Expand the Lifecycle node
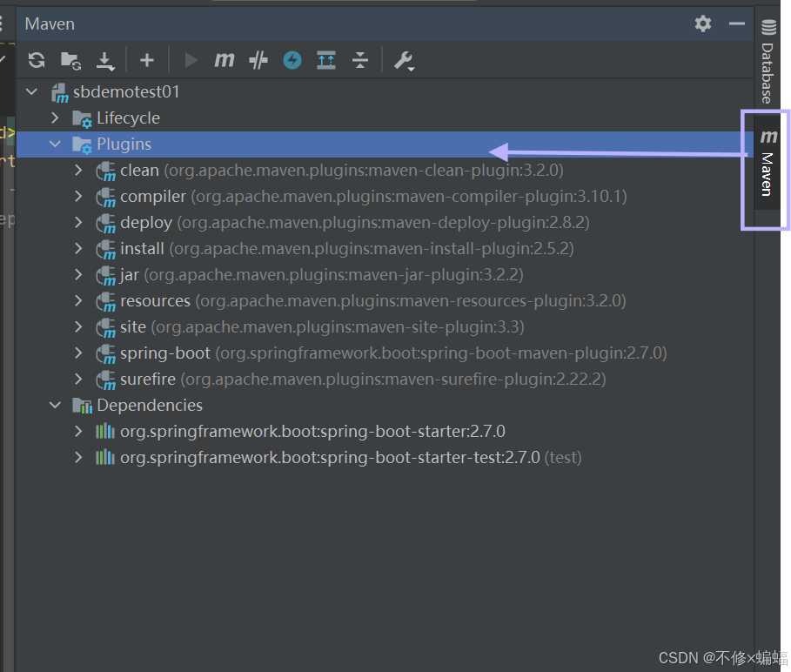The image size is (791, 672). (x=56, y=118)
